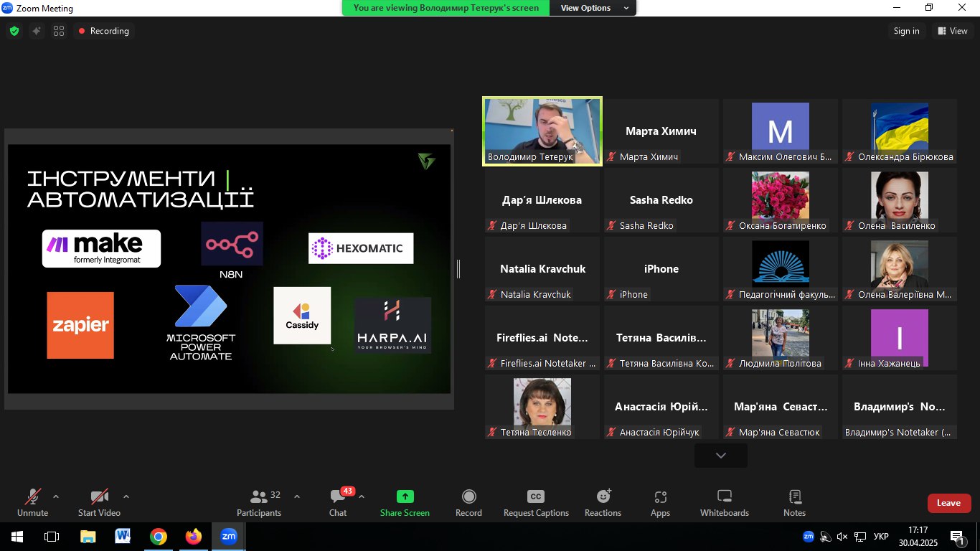Select Мар'яна Севастюк participant tile
Image resolution: width=980 pixels, height=551 pixels.
coord(781,407)
